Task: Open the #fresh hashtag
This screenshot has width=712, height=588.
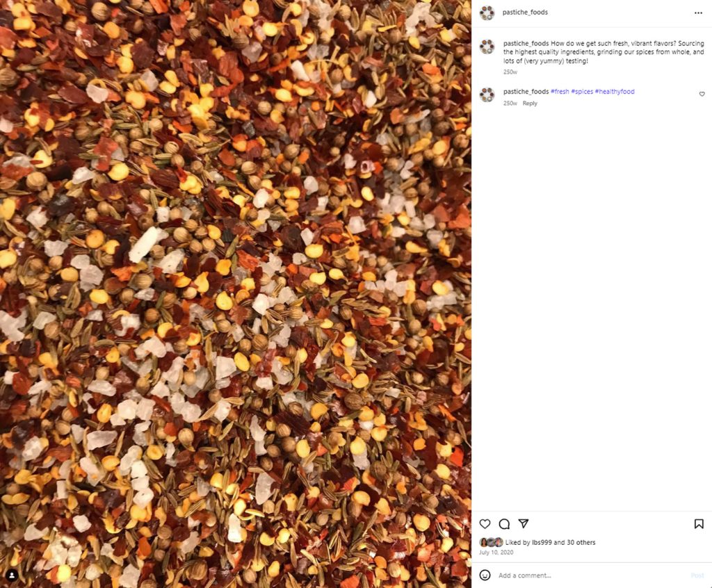Action: point(560,91)
